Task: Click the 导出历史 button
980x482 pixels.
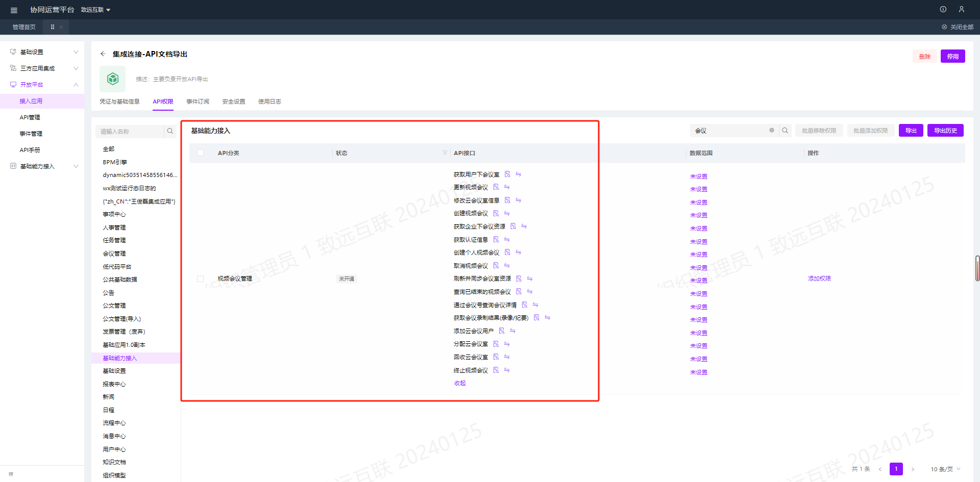Action: pos(945,131)
